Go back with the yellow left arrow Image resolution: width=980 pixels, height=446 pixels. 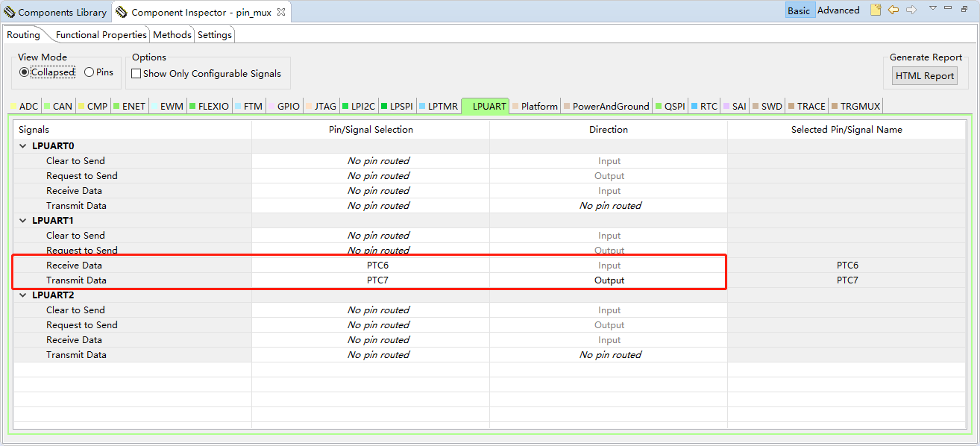coord(893,10)
